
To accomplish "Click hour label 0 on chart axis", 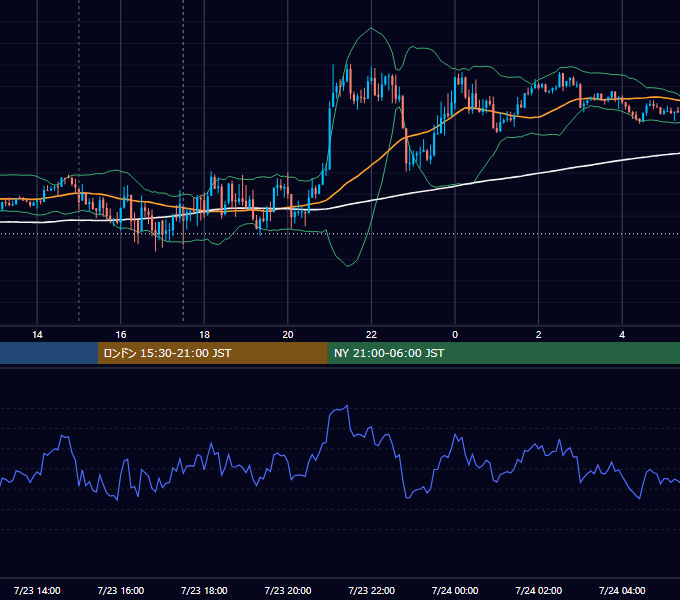I will pyautogui.click(x=455, y=335).
